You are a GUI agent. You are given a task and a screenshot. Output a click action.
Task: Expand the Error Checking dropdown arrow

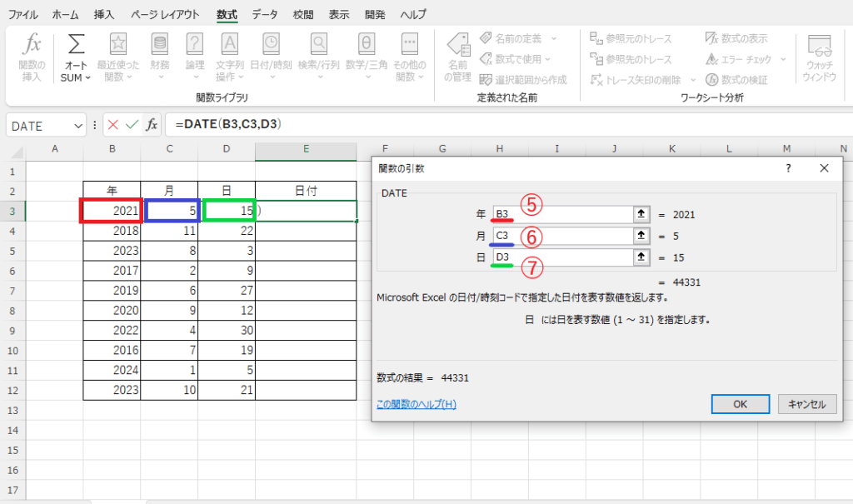pyautogui.click(x=783, y=59)
